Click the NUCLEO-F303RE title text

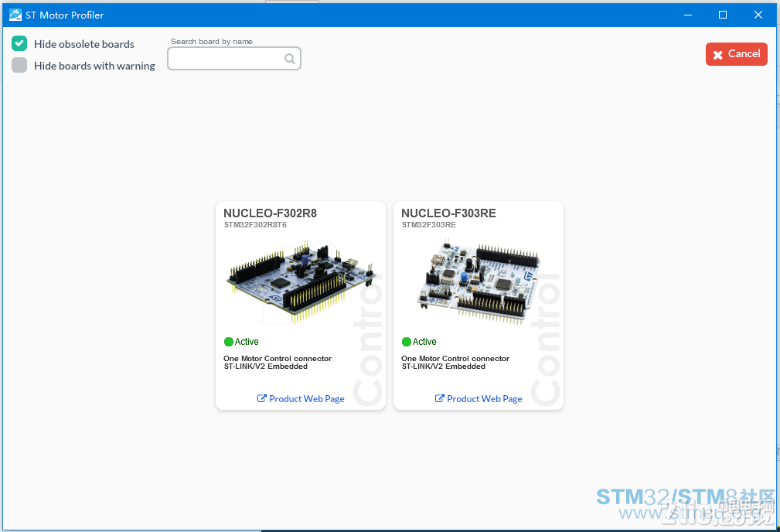click(x=448, y=213)
